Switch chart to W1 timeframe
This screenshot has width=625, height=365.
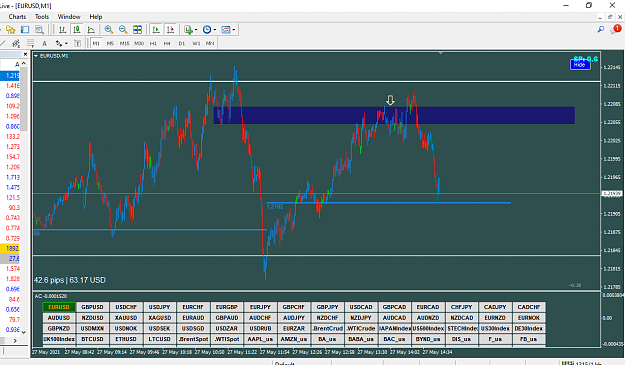(x=196, y=43)
